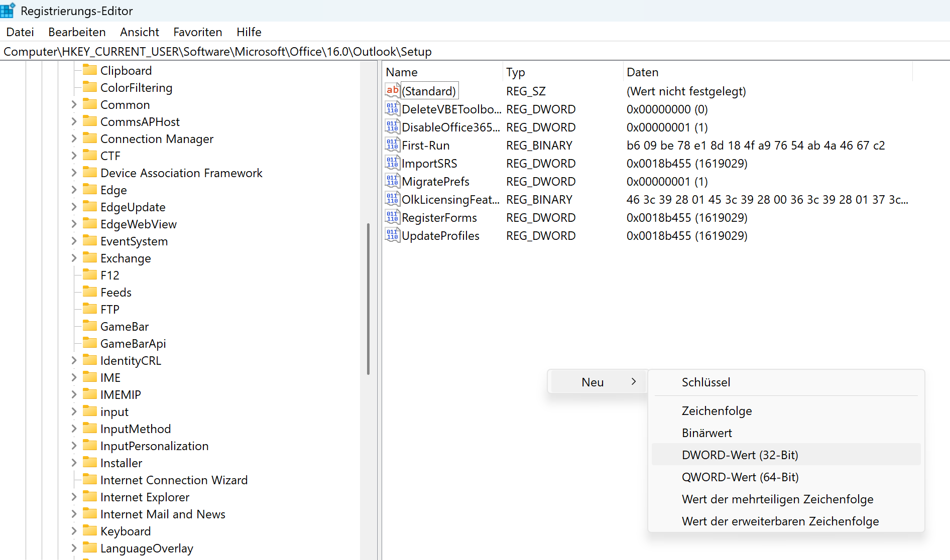This screenshot has height=560, width=950.
Task: Expand the Keyboard registry key
Action: (x=74, y=531)
